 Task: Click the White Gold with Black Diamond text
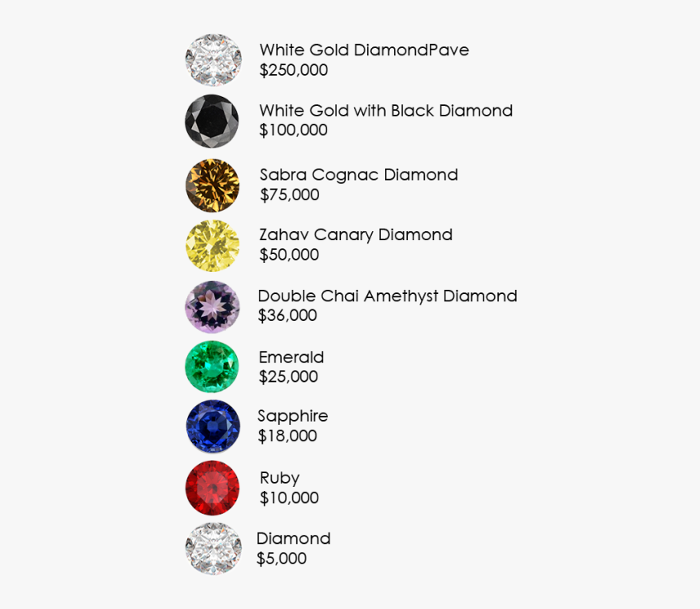(386, 111)
